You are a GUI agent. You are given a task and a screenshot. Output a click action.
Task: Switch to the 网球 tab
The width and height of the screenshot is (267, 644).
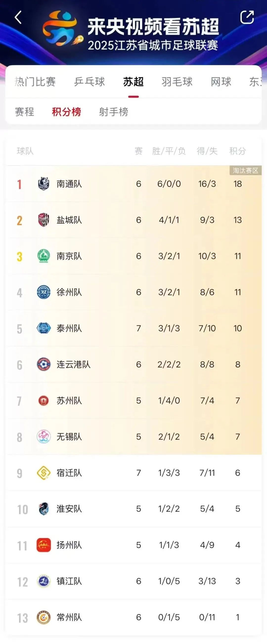221,82
